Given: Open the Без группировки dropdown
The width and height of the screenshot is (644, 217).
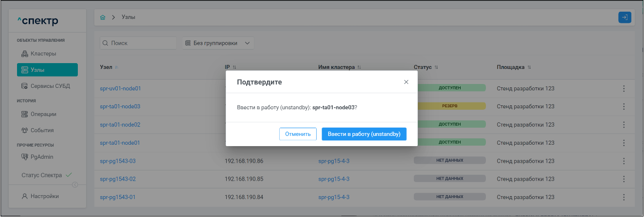Looking at the screenshot, I should tap(218, 43).
